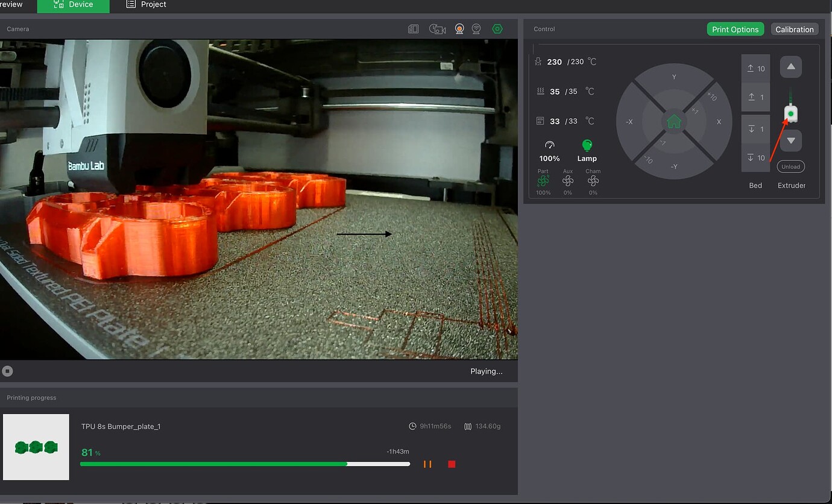
Task: Click the Unload filament button
Action: coord(791,166)
